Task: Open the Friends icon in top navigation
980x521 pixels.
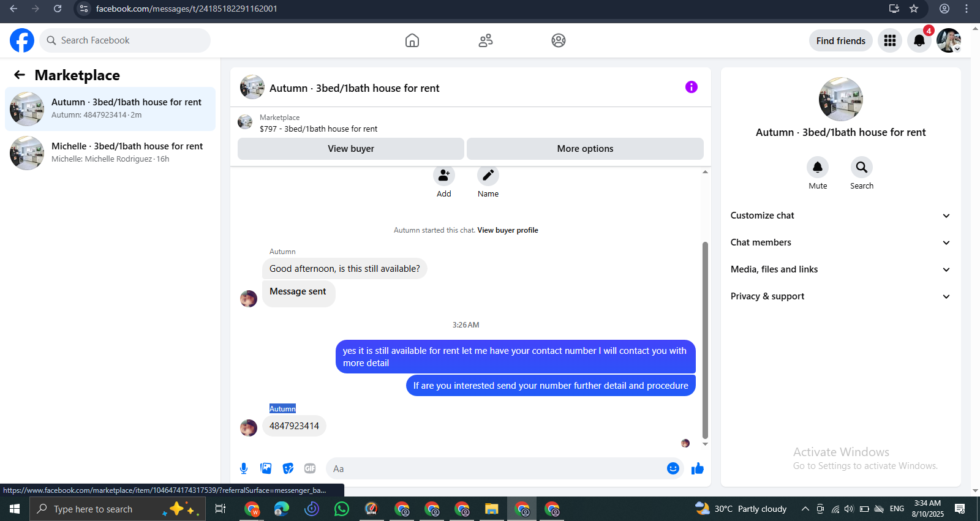Action: 486,40
